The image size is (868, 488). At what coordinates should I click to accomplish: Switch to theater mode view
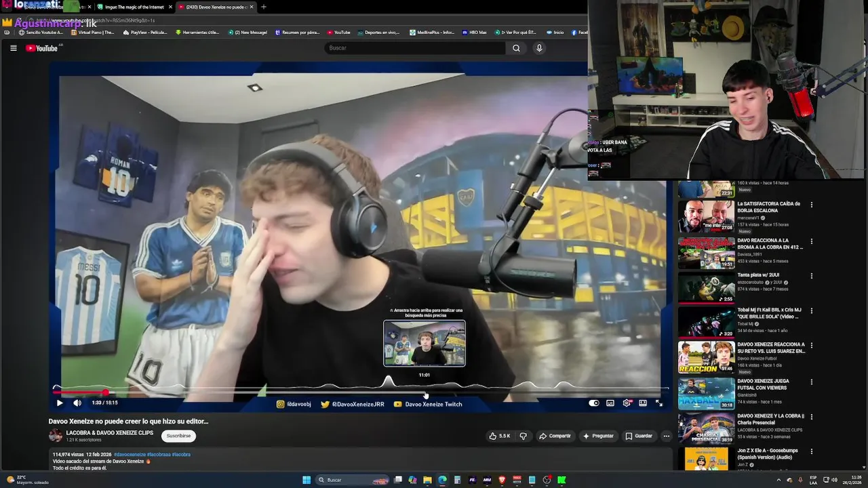[x=643, y=403]
